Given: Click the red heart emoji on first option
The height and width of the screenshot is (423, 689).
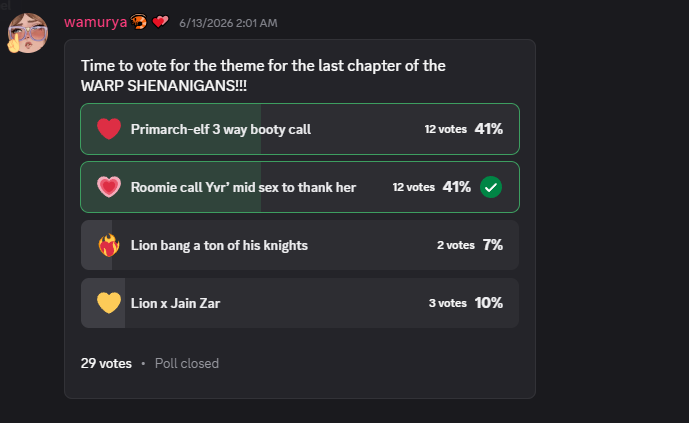Looking at the screenshot, I should pos(109,129).
